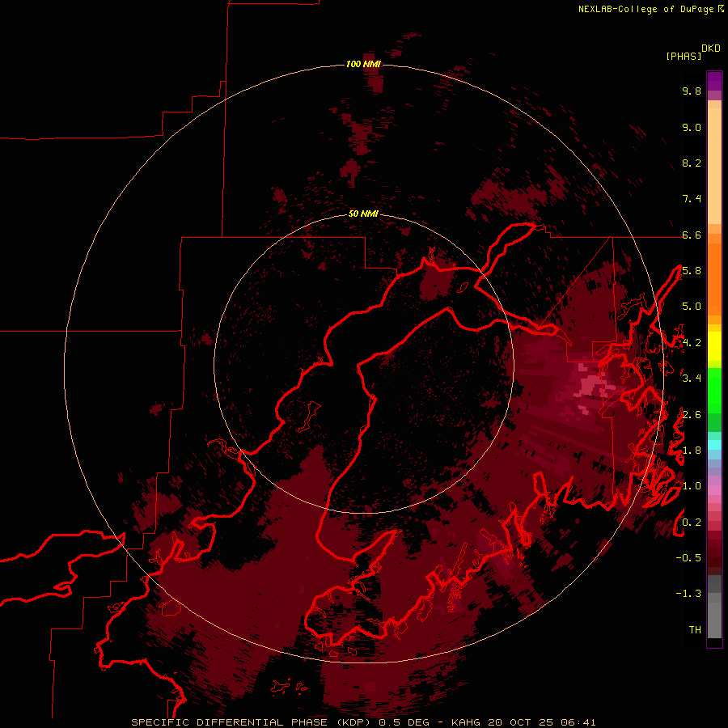Select the -1.3 scale value
This screenshot has width=728, height=728.
[x=688, y=594]
